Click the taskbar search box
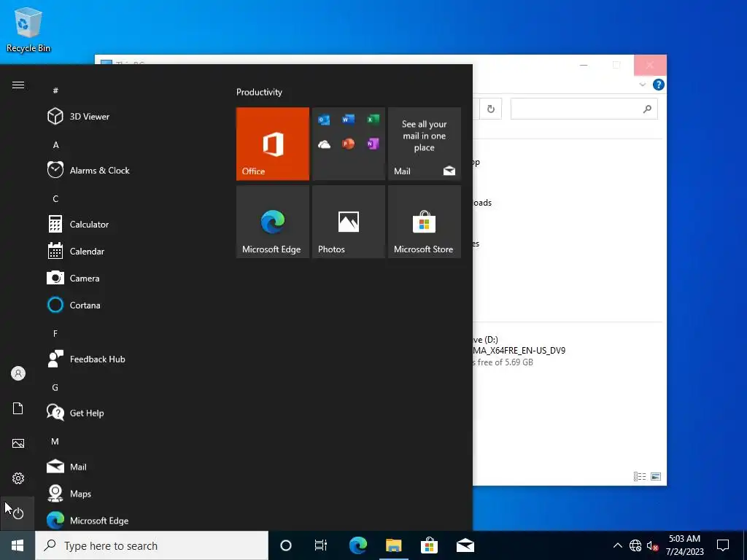The height and width of the screenshot is (560, 747). point(152,545)
